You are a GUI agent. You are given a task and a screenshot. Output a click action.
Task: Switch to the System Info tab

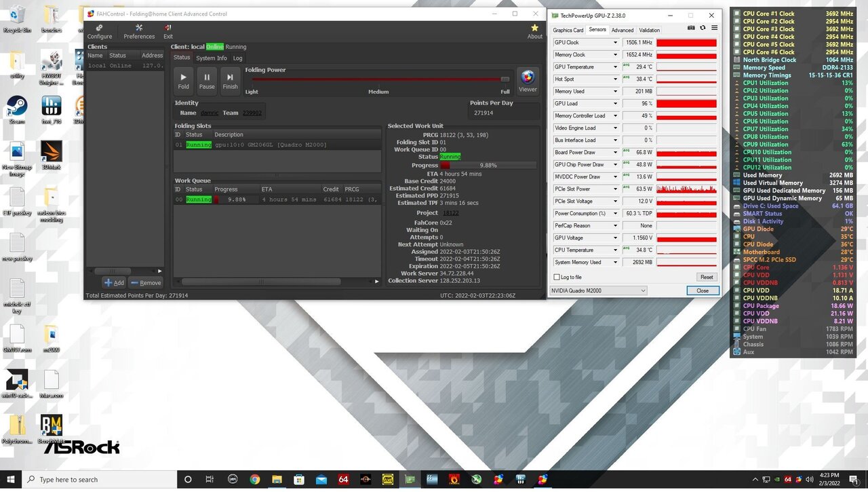click(212, 58)
